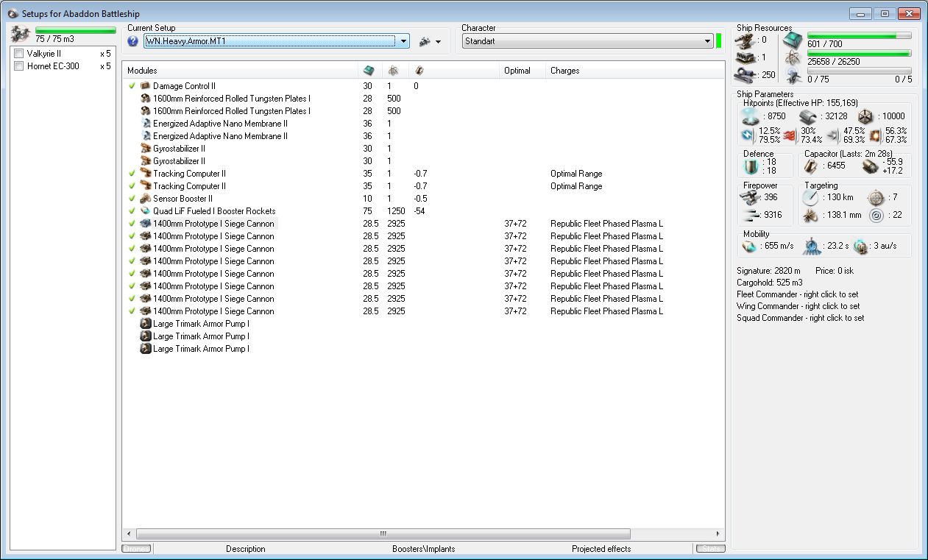Viewport: 928px width, 560px height.
Task: Click the armor hitpoints icon showing 32128
Action: click(x=809, y=116)
